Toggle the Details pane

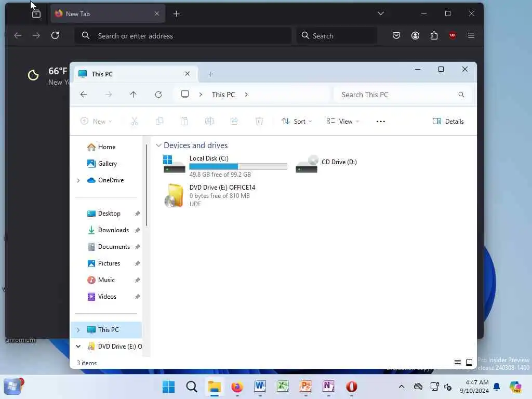(448, 122)
